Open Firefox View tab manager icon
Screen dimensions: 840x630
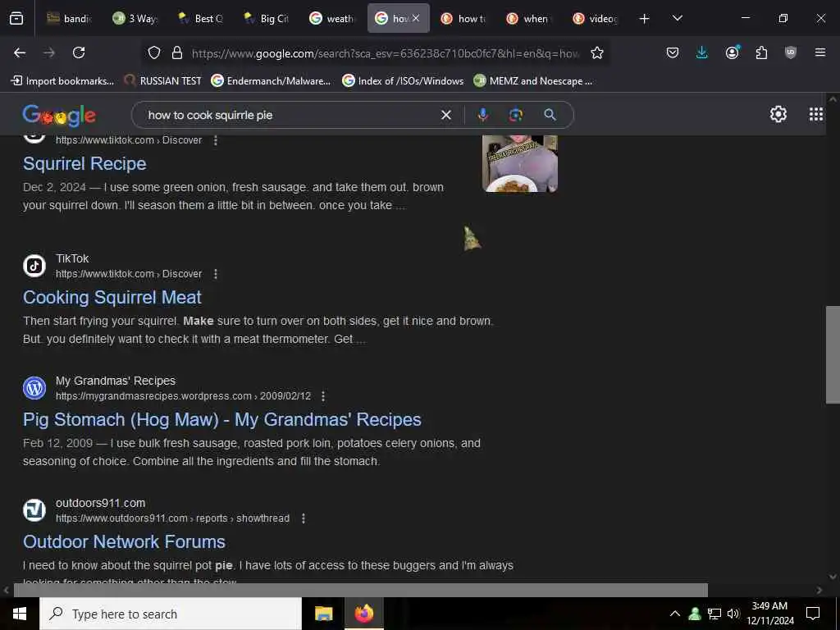16,19
